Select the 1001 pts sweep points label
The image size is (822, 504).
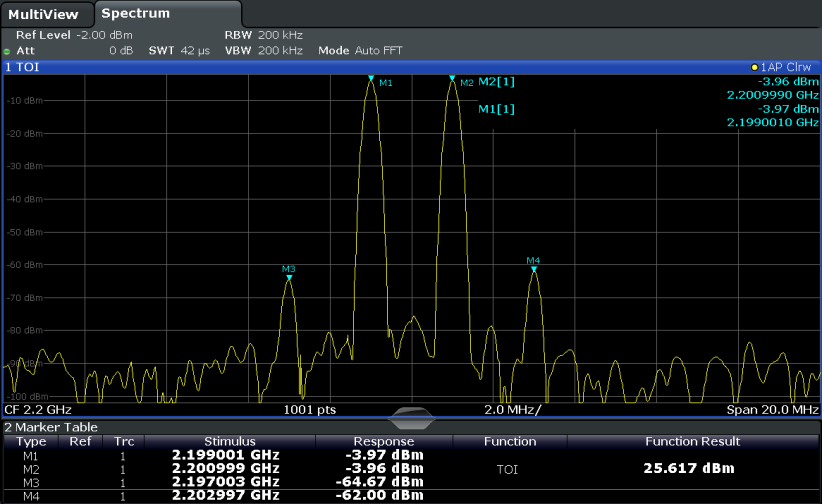pyautogui.click(x=310, y=410)
